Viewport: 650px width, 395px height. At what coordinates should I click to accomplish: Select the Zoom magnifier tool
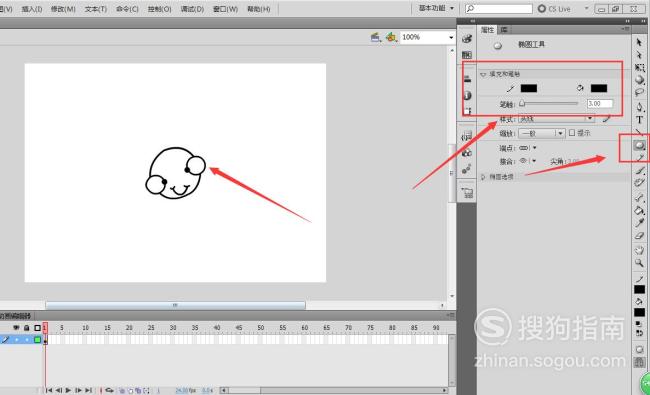pos(639,263)
